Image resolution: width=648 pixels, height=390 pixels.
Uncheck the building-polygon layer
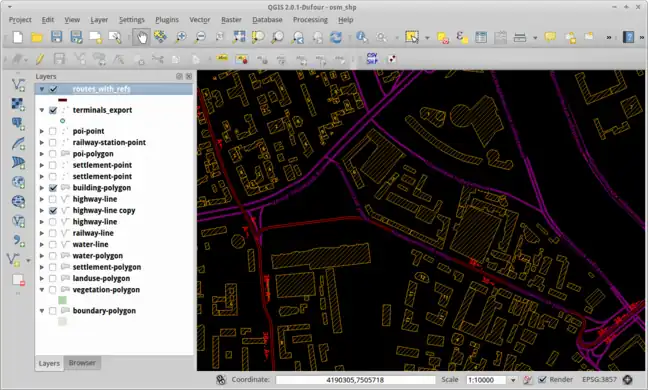click(53, 188)
